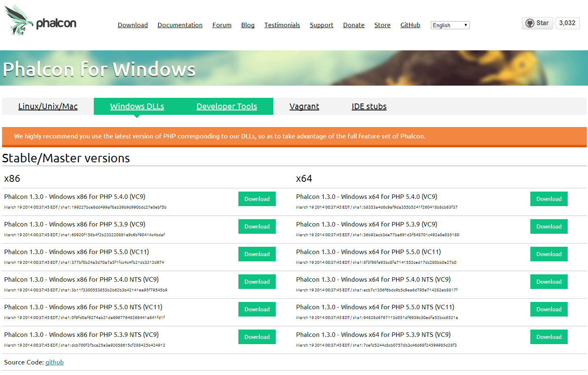The image size is (588, 375).
Task: Open the Documentation nav link
Action: 180,25
